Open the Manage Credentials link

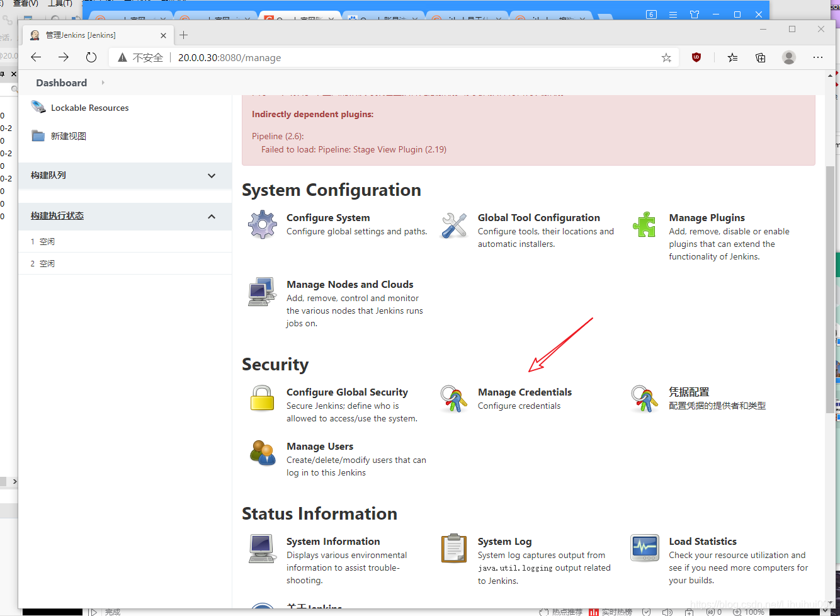pos(525,392)
